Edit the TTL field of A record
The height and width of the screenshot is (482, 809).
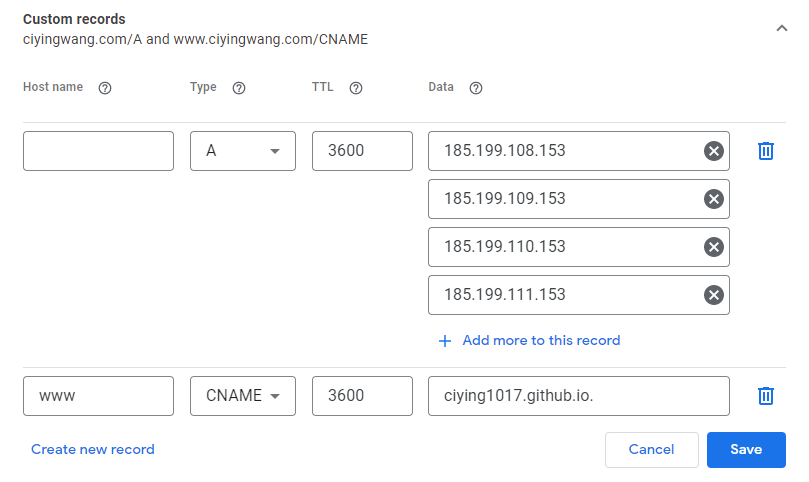(362, 151)
